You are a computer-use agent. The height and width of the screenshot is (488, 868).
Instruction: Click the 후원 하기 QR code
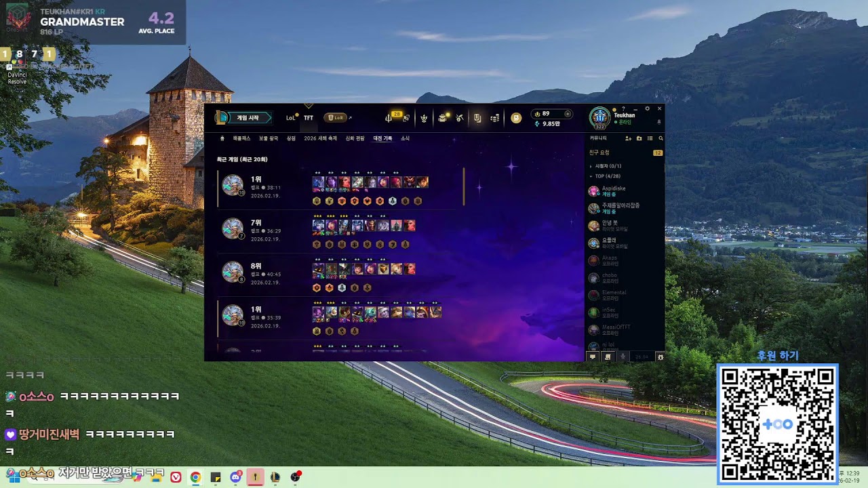[778, 424]
